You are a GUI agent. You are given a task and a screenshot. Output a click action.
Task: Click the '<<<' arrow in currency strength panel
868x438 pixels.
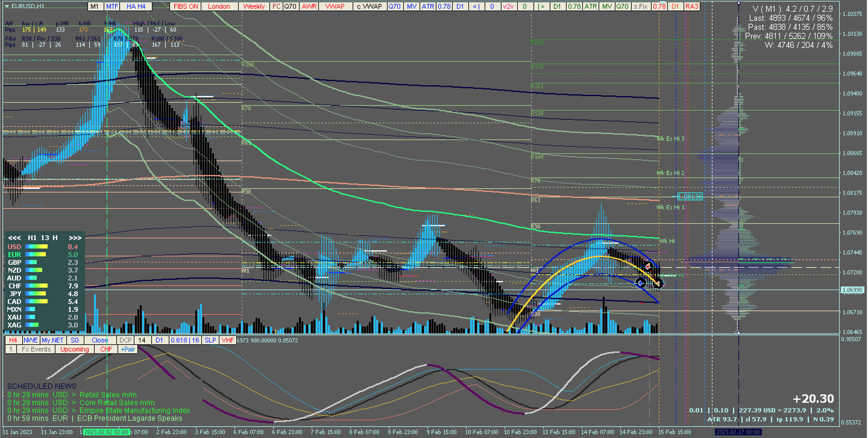tap(14, 238)
